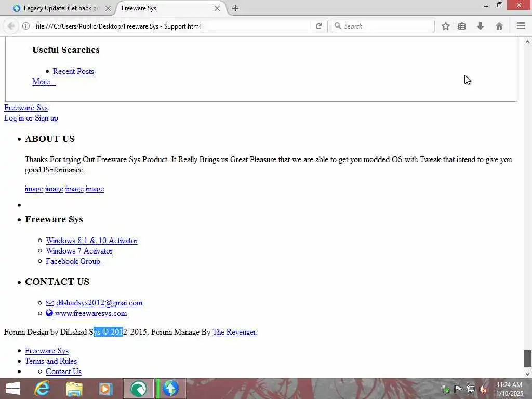The width and height of the screenshot is (532, 399).
Task: Open the www.freewaresys.com link
Action: pyautogui.click(x=91, y=313)
